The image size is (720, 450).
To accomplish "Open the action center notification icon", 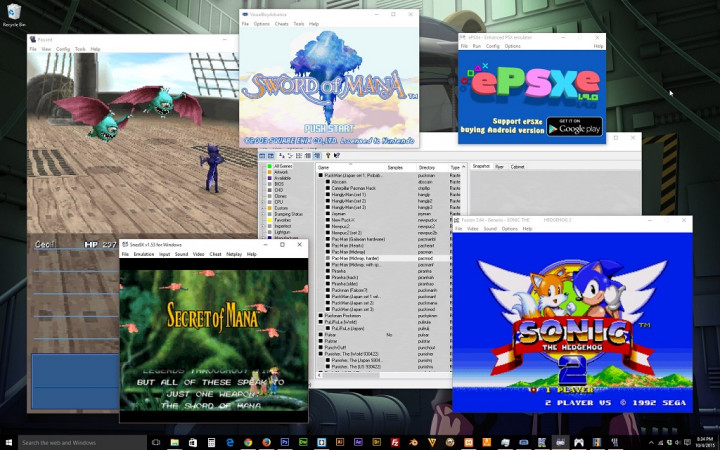I will click(x=687, y=442).
